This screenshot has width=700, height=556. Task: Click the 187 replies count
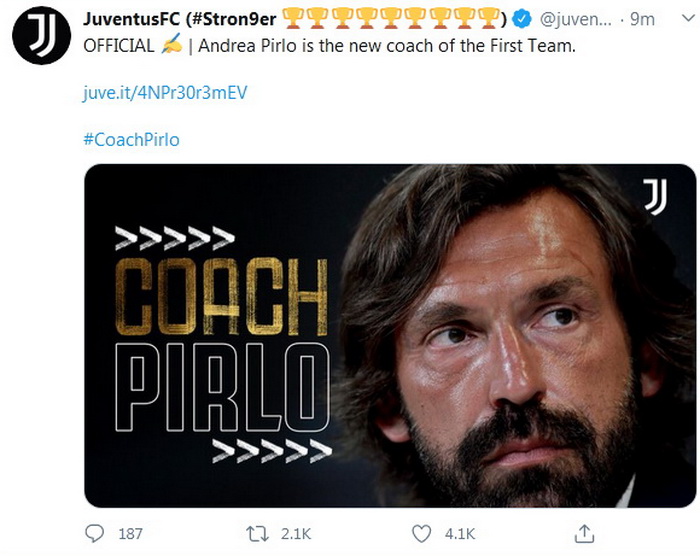click(131, 534)
